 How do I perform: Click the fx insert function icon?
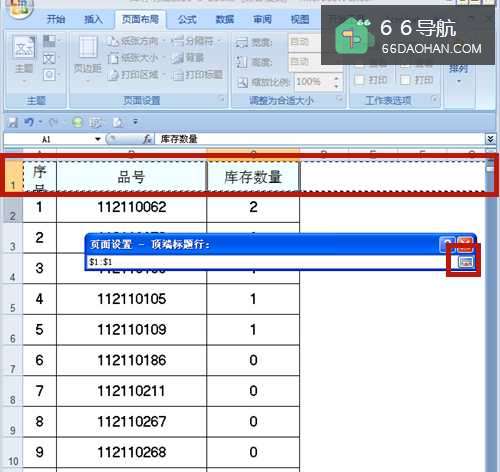coord(147,139)
